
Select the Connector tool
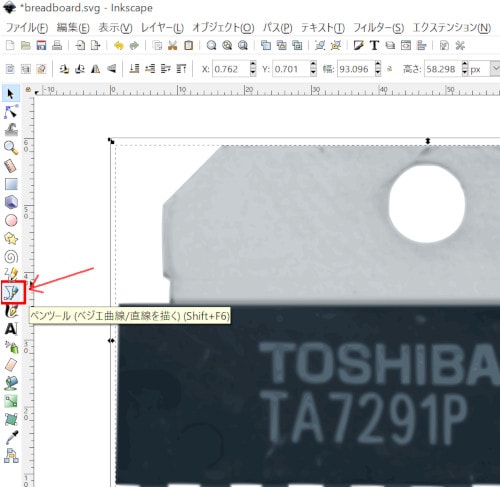11,456
